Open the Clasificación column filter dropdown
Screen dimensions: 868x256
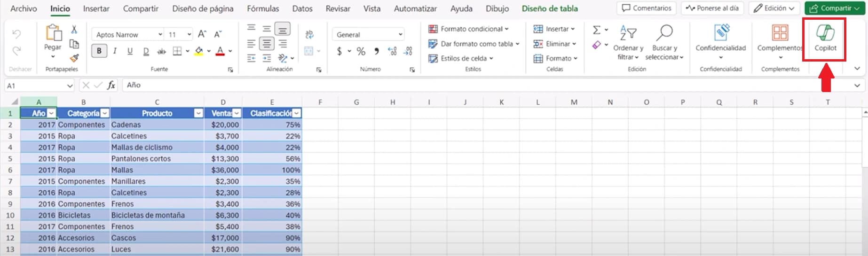296,113
